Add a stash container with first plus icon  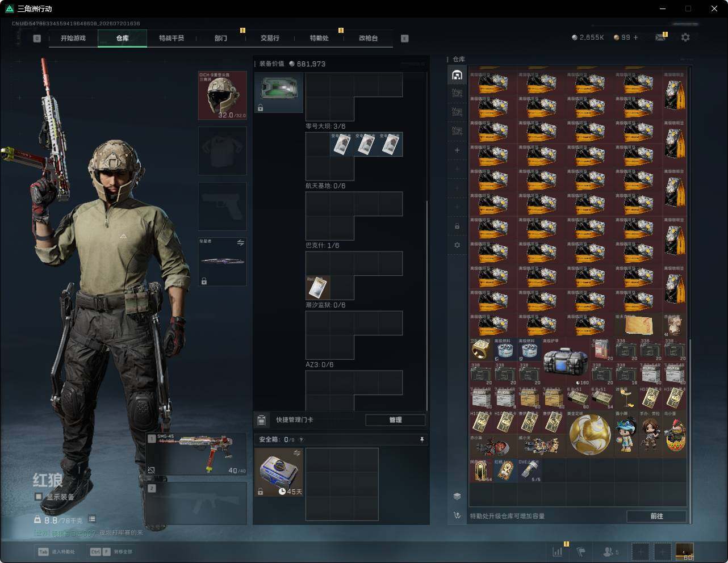pos(457,150)
